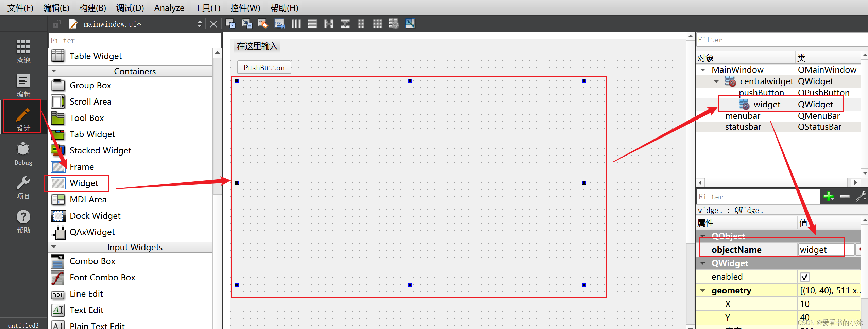Select statusbar in object tree
Viewport: 868px width, 329px height.
(x=743, y=127)
